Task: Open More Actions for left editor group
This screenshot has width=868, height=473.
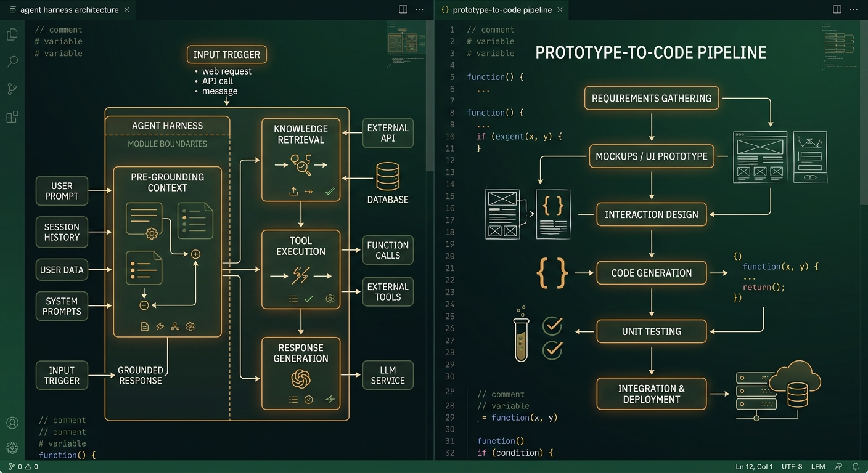Action: coord(420,9)
